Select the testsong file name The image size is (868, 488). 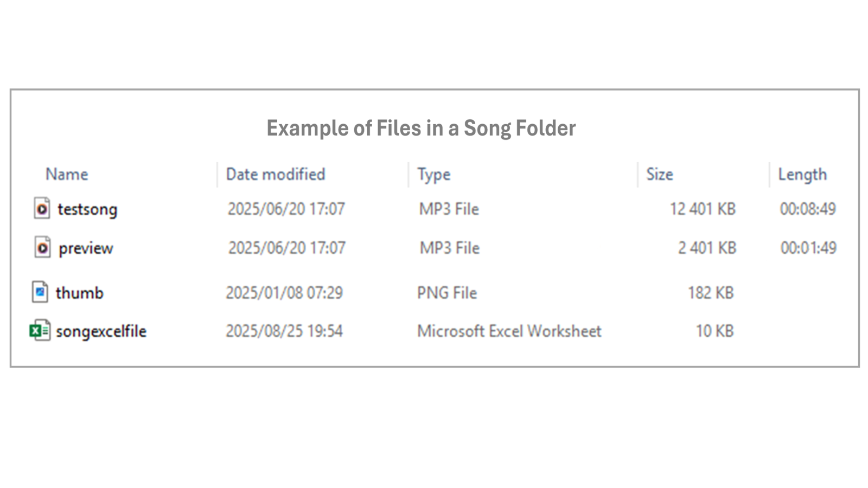tap(87, 209)
